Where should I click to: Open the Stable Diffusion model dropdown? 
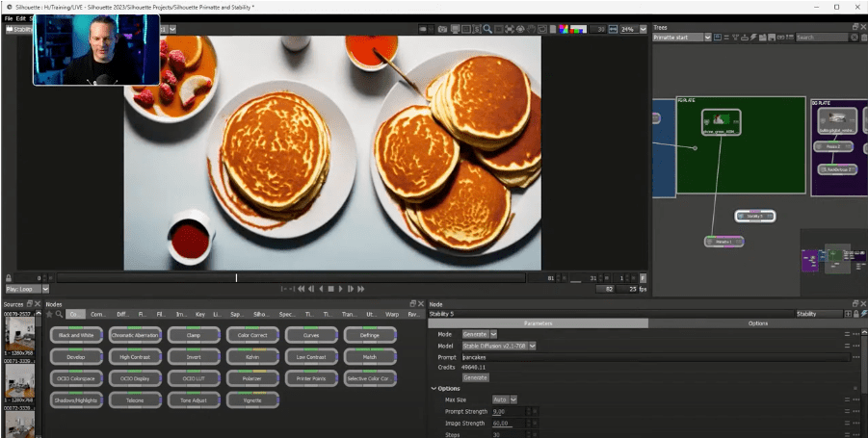pos(499,346)
